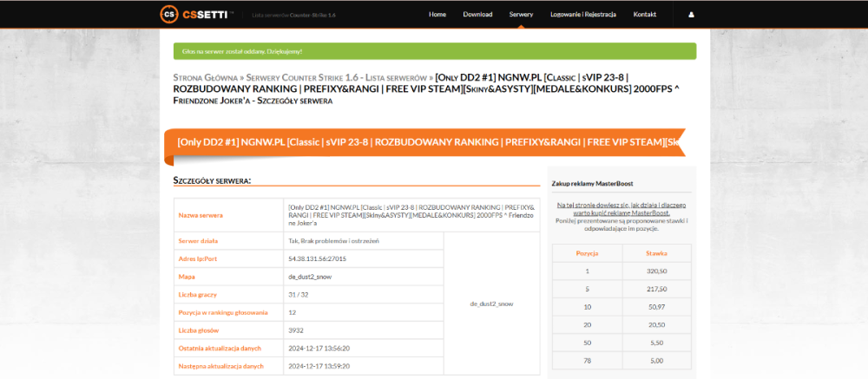Click the Pozycja w rankingu głosowania label
This screenshot has width=868, height=379.
tap(223, 312)
